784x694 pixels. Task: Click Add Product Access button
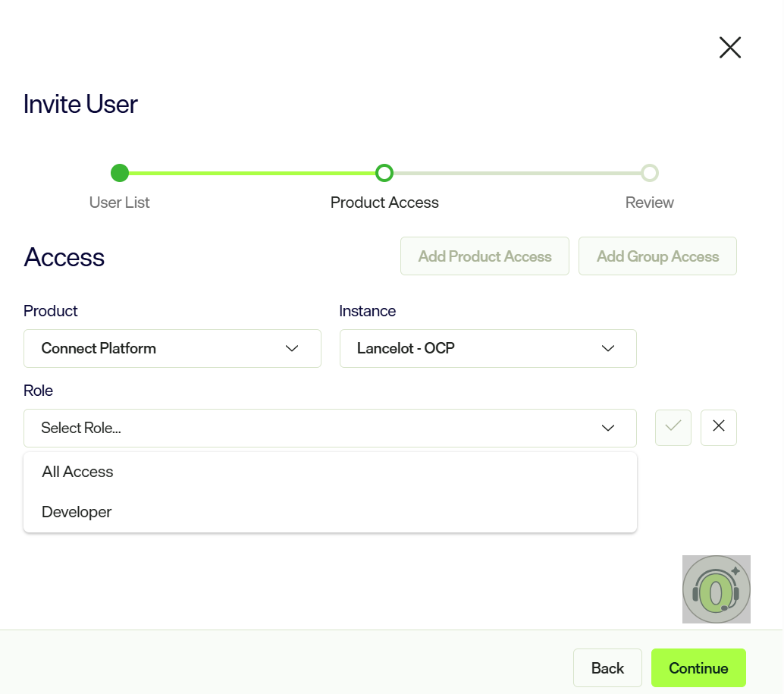485,256
